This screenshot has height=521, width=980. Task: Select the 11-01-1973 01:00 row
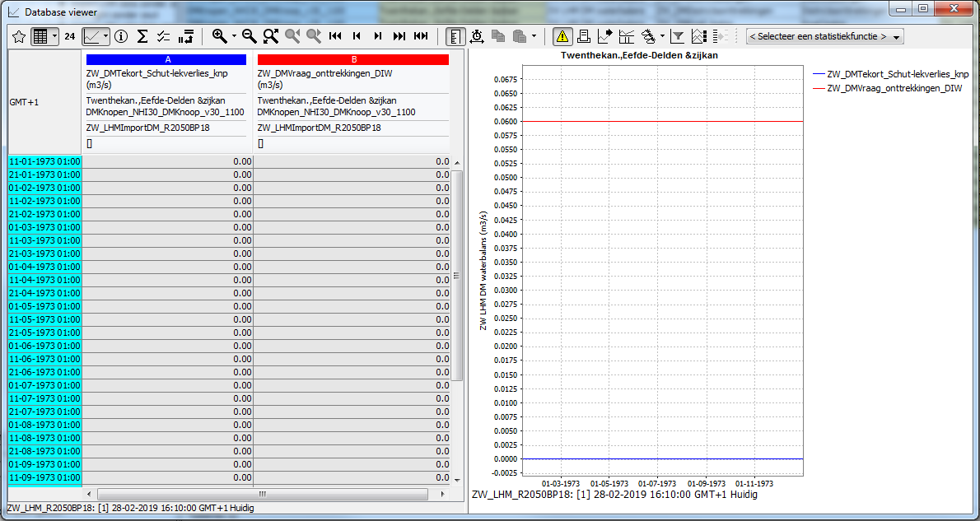coord(44,161)
